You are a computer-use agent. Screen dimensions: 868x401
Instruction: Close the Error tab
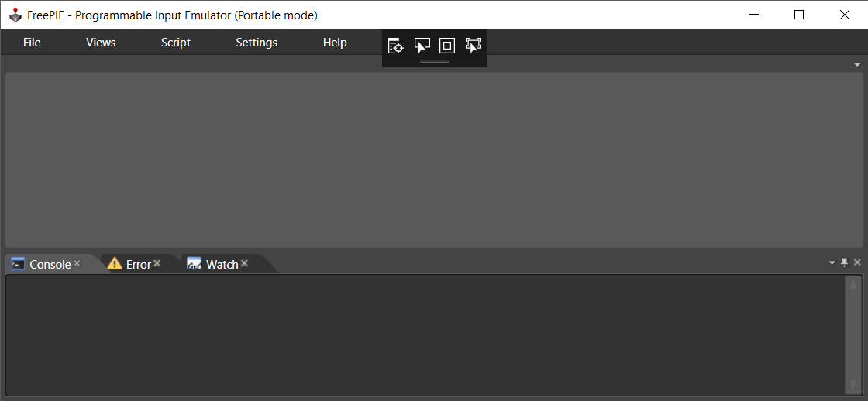[x=157, y=264]
